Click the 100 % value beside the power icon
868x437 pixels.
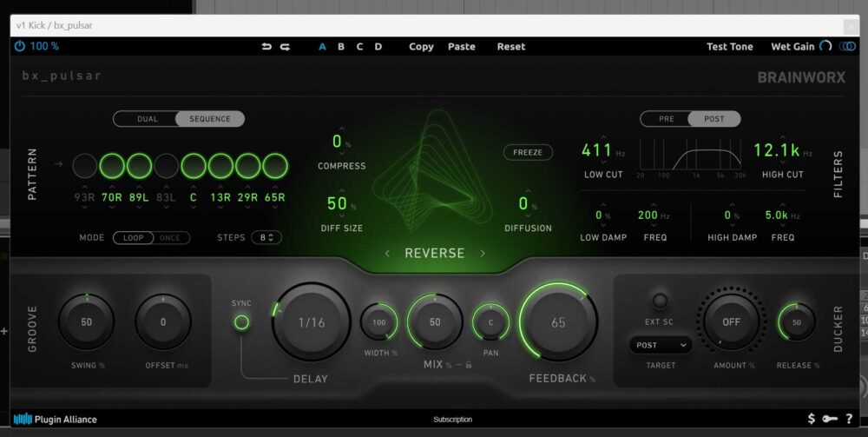point(44,47)
